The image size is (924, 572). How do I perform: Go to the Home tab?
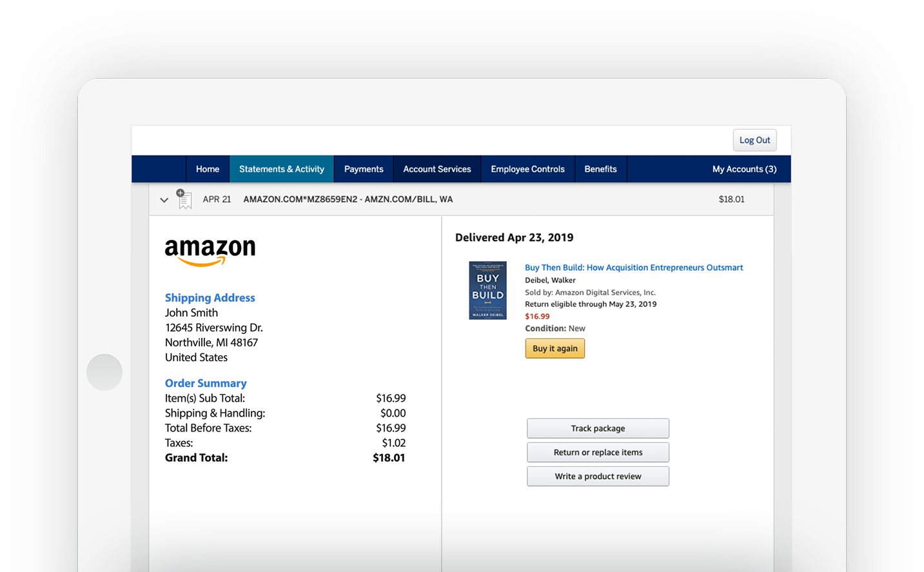208,169
